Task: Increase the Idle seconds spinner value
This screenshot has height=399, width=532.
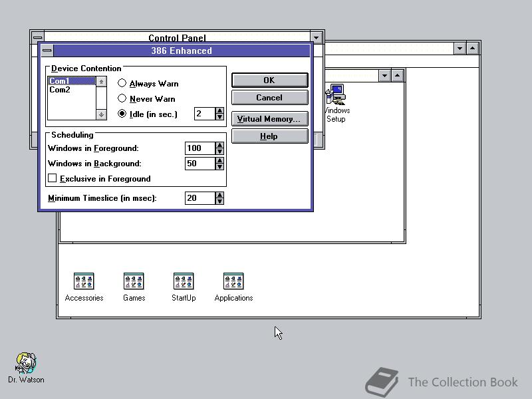Action: click(220, 110)
